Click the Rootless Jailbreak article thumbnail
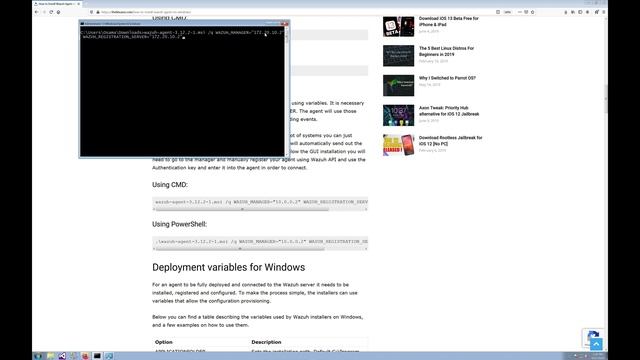Image resolution: width=640 pixels, height=360 pixels. [398, 145]
